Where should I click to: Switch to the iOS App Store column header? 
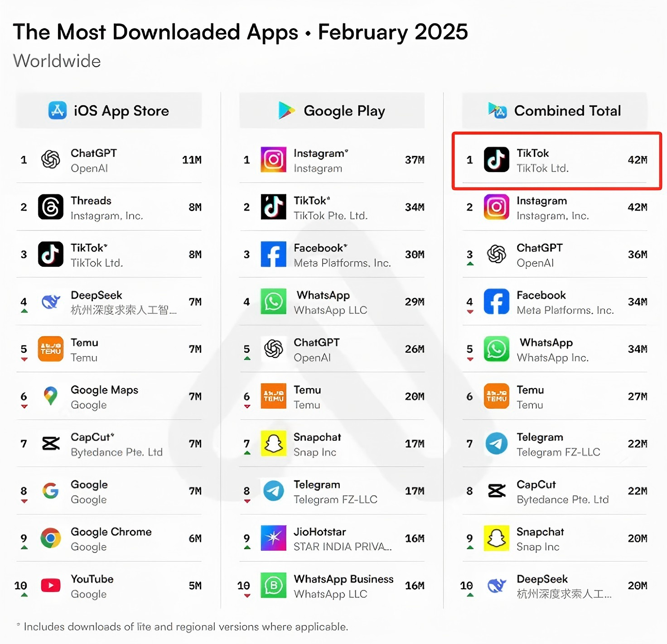(x=109, y=111)
